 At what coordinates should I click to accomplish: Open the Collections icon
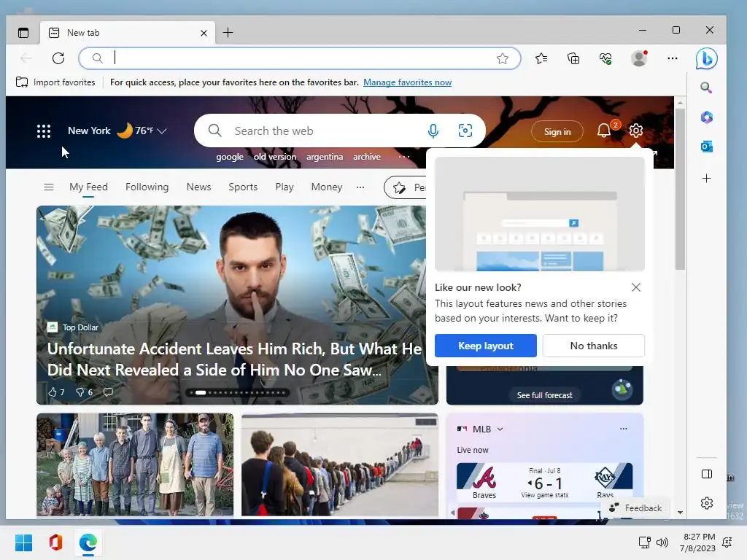[573, 58]
